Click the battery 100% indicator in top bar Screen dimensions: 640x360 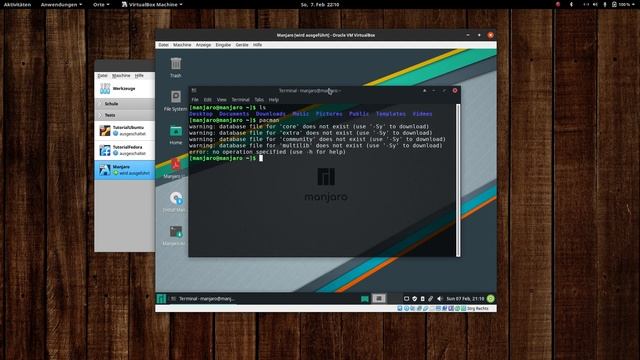621,4
